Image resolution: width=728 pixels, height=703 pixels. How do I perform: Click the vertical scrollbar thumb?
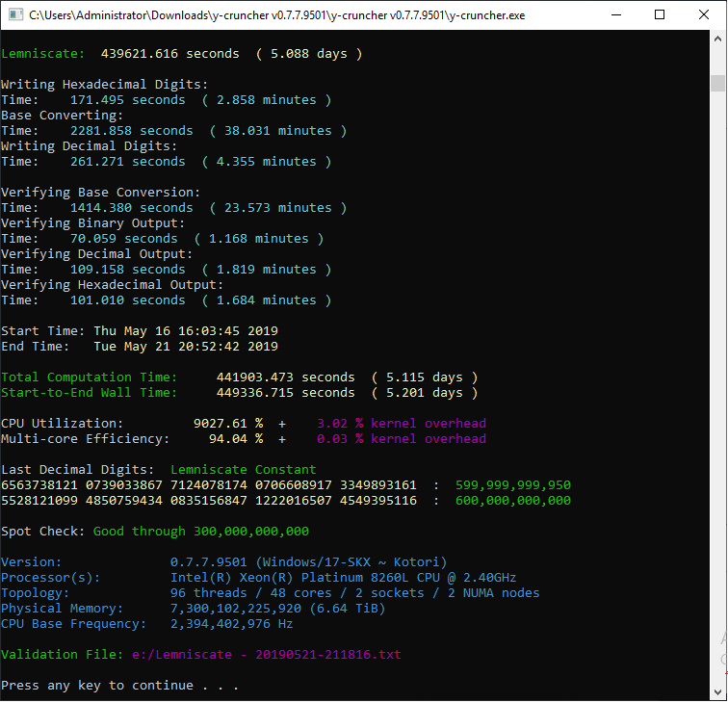pyautogui.click(x=717, y=83)
